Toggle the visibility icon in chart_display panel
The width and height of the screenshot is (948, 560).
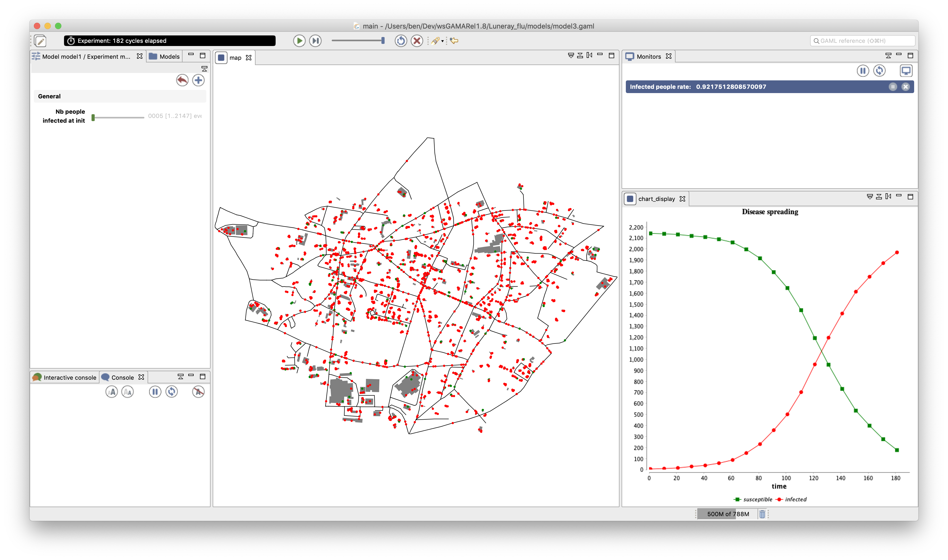pos(869,198)
